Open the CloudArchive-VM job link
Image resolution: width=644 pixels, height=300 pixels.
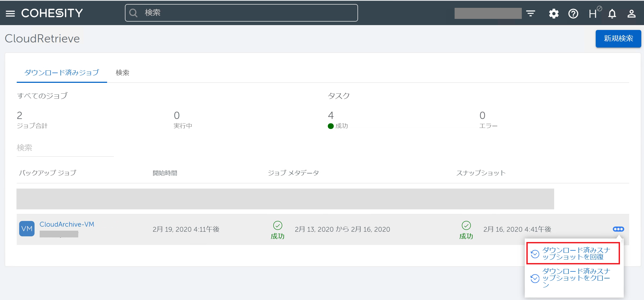pos(67,224)
